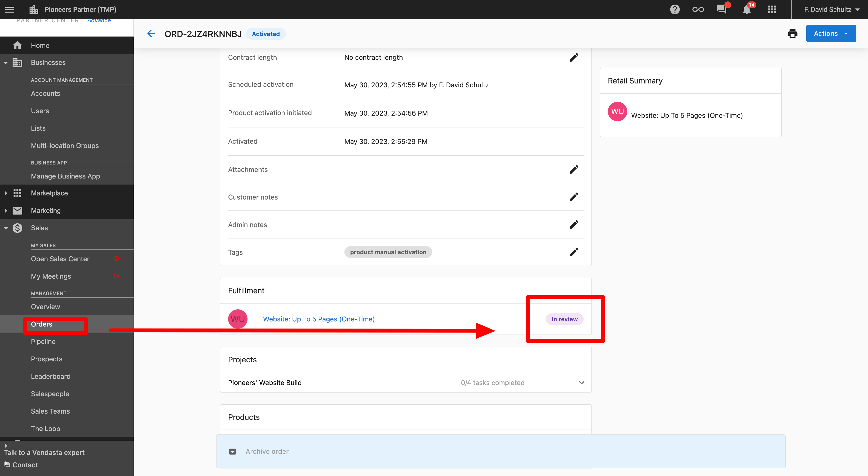Open the hamburger navigation menu

coord(9,9)
